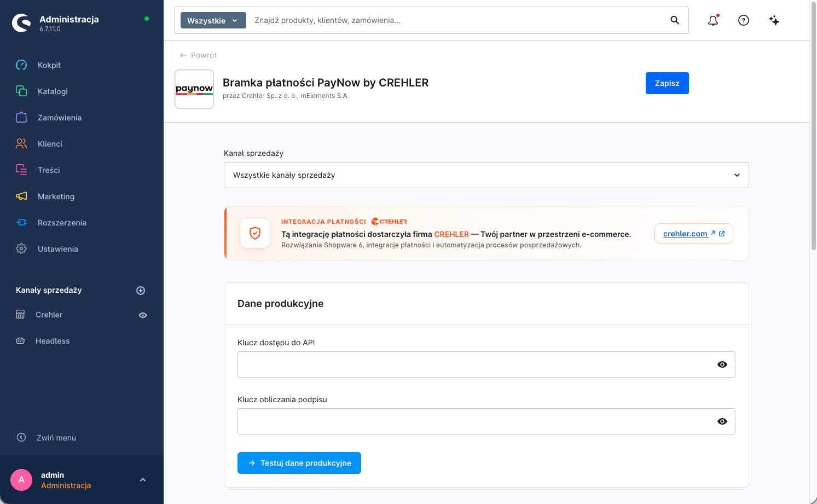Click the back arrow next to Powrót
The width and height of the screenshot is (817, 504).
183,55
